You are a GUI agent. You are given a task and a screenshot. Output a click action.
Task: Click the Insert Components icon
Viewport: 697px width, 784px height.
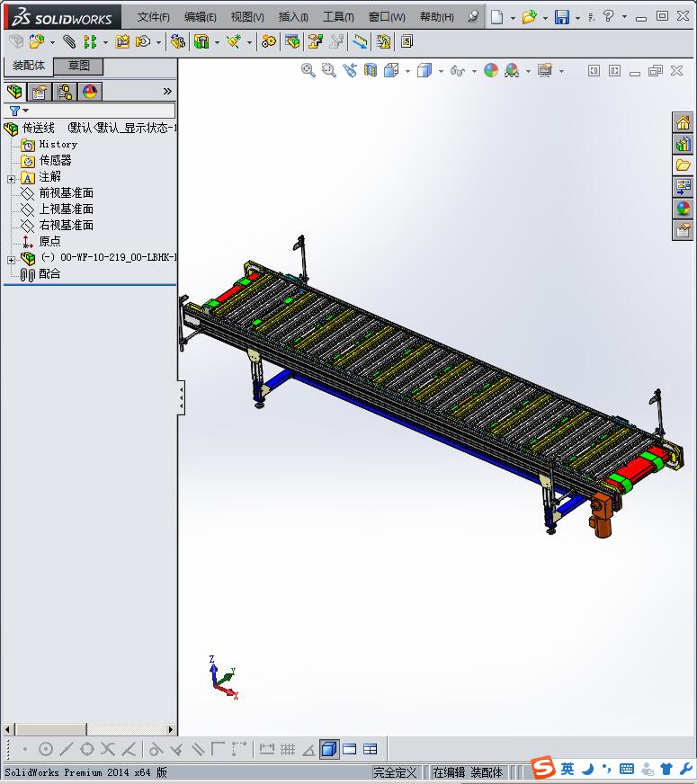pos(37,41)
